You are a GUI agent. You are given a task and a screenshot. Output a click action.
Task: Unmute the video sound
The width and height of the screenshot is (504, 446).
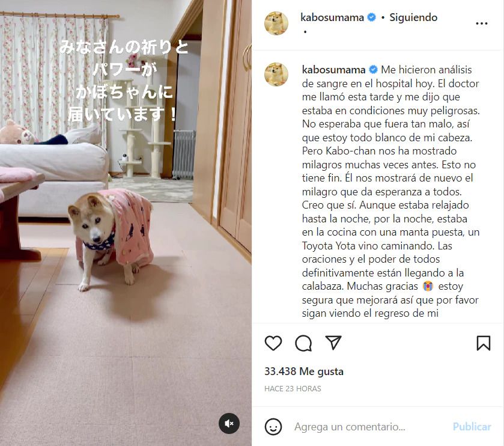[229, 424]
